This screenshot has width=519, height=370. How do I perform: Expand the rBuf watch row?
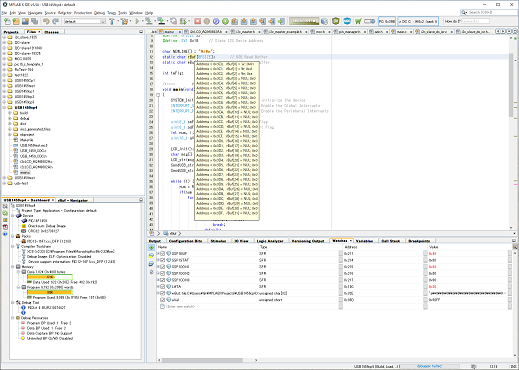pyautogui.click(x=158, y=293)
